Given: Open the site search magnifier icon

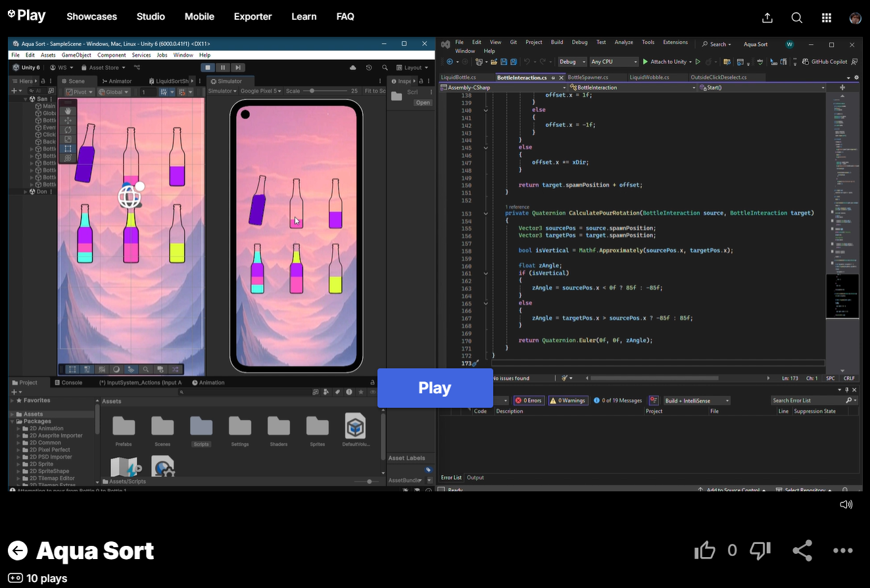Looking at the screenshot, I should pos(797,18).
